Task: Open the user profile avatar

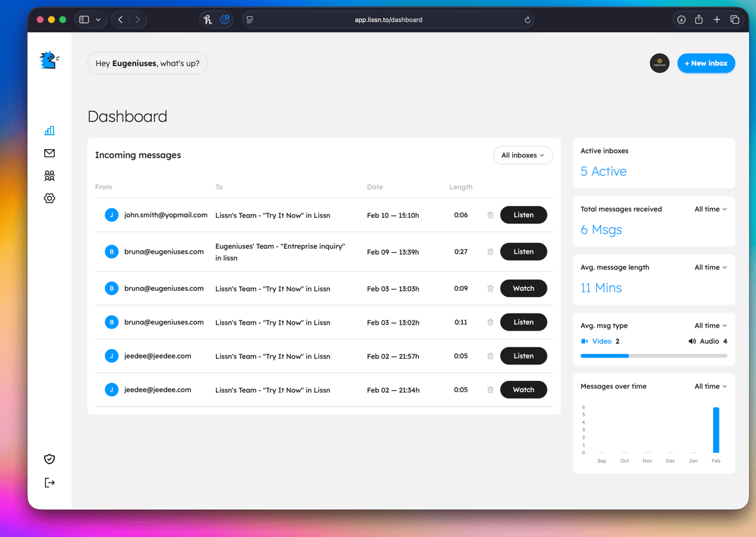Action: (x=660, y=63)
